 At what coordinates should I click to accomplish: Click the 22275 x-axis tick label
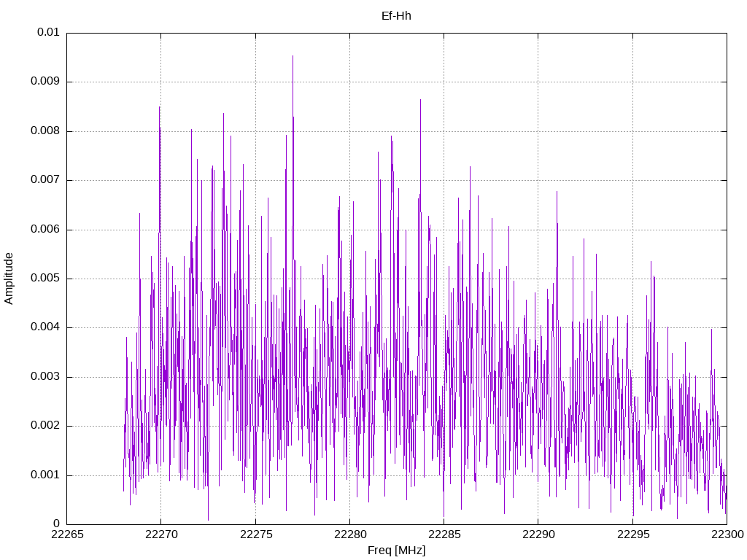click(x=256, y=534)
